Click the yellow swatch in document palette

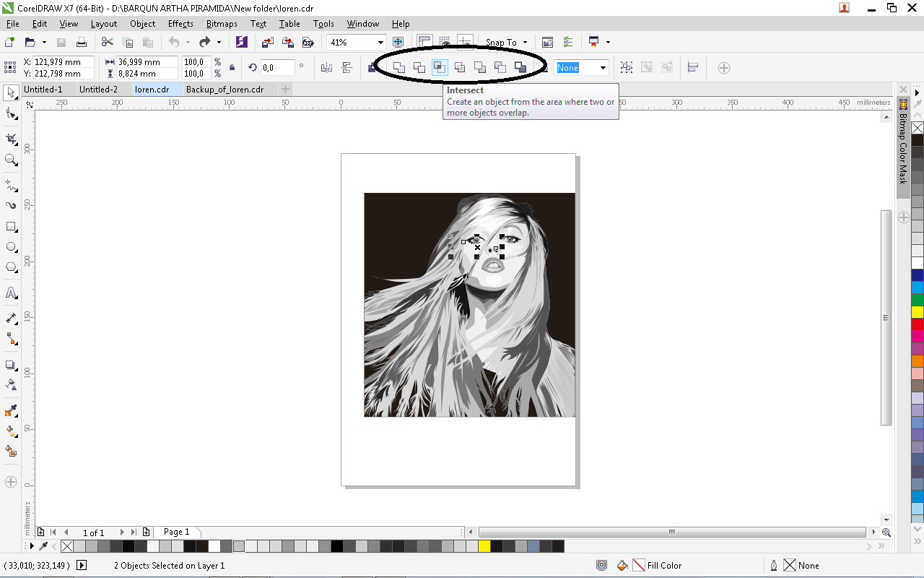tap(484, 546)
